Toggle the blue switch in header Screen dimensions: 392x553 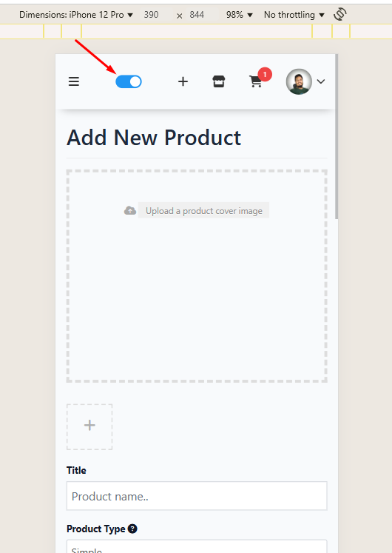(x=129, y=81)
